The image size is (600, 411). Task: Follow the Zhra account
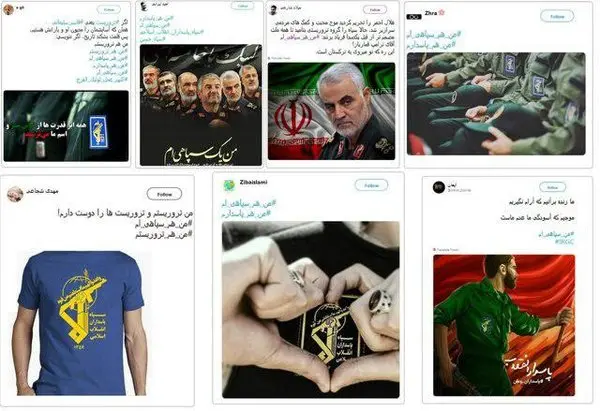pos(557,16)
